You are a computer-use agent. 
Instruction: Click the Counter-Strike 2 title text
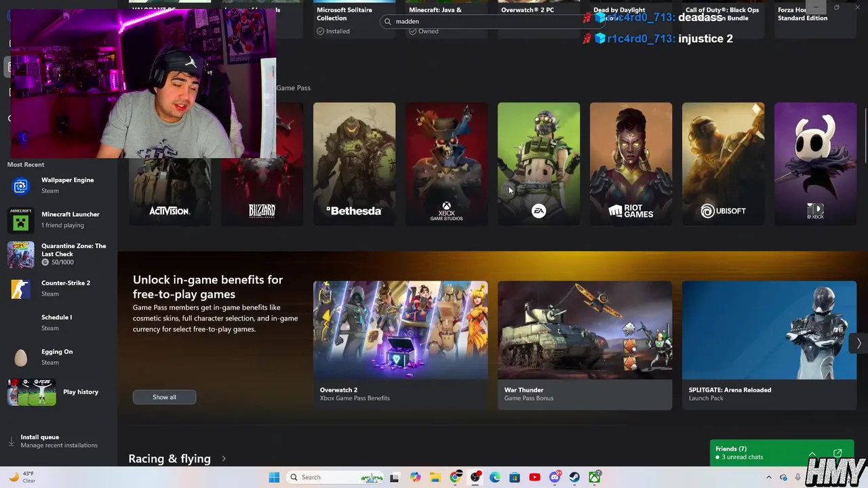[66, 283]
